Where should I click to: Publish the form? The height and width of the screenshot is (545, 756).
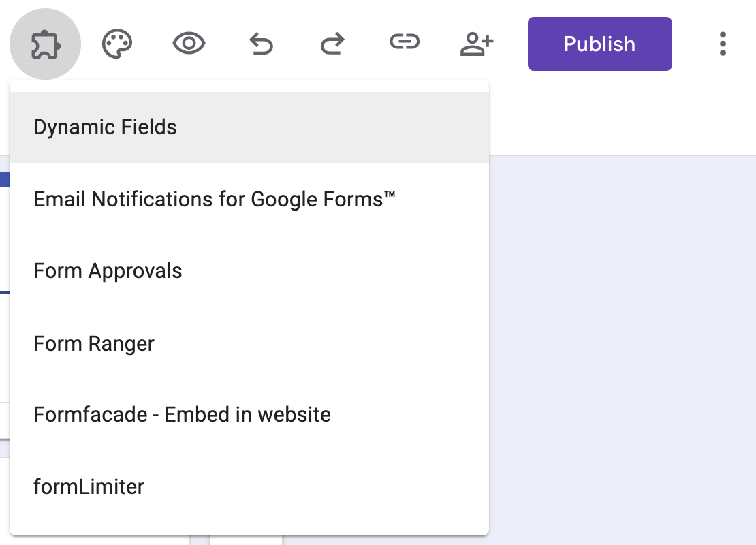(599, 44)
